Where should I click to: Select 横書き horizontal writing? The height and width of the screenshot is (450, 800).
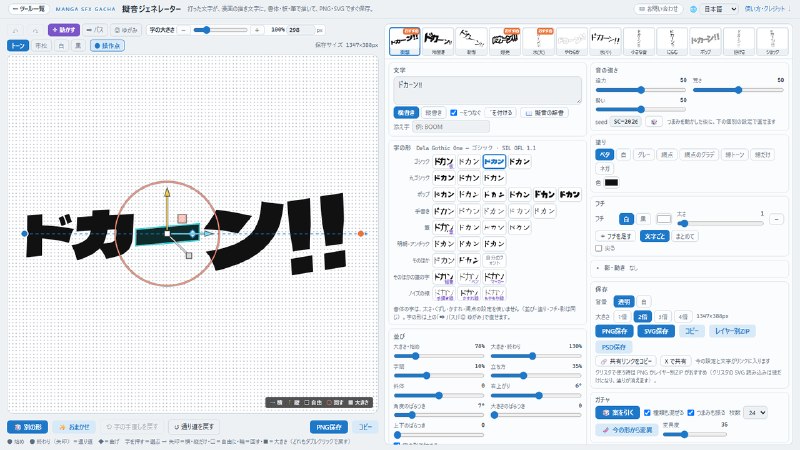(x=406, y=112)
